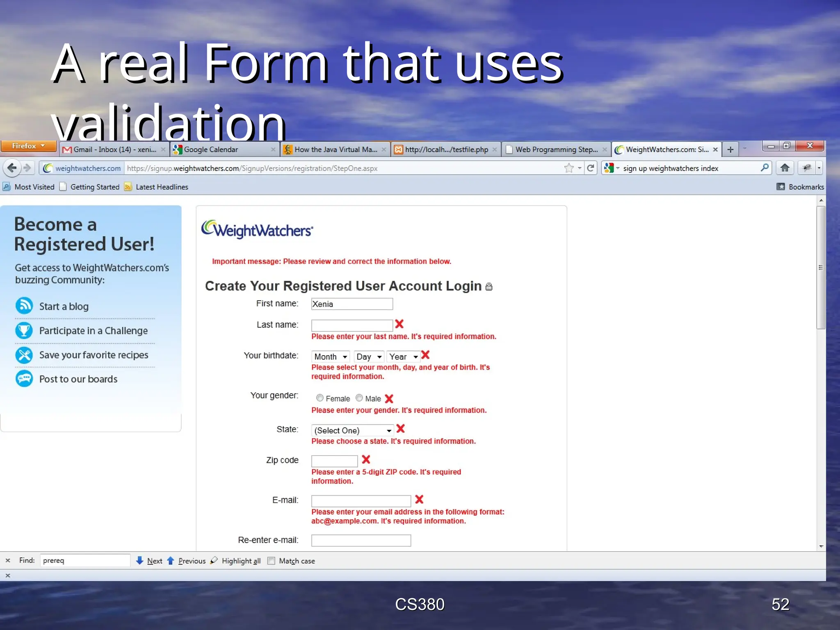The height and width of the screenshot is (630, 840).
Task: Open the birthdate Month dropdown
Action: pos(331,356)
